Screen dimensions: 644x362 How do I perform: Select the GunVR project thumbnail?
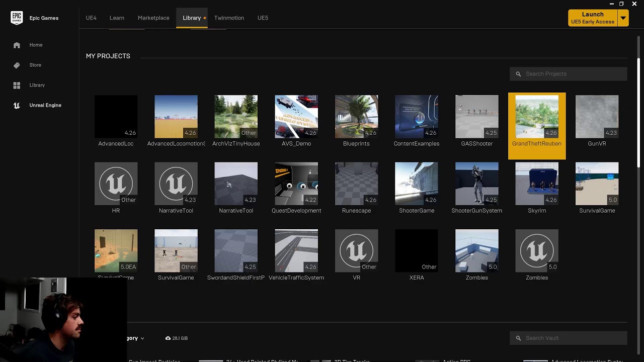click(597, 117)
